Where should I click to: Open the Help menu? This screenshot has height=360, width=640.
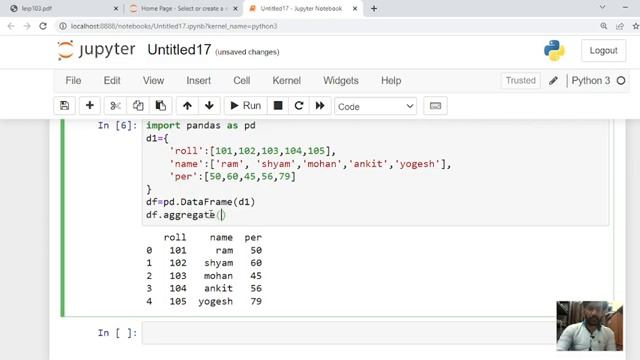[x=391, y=80]
